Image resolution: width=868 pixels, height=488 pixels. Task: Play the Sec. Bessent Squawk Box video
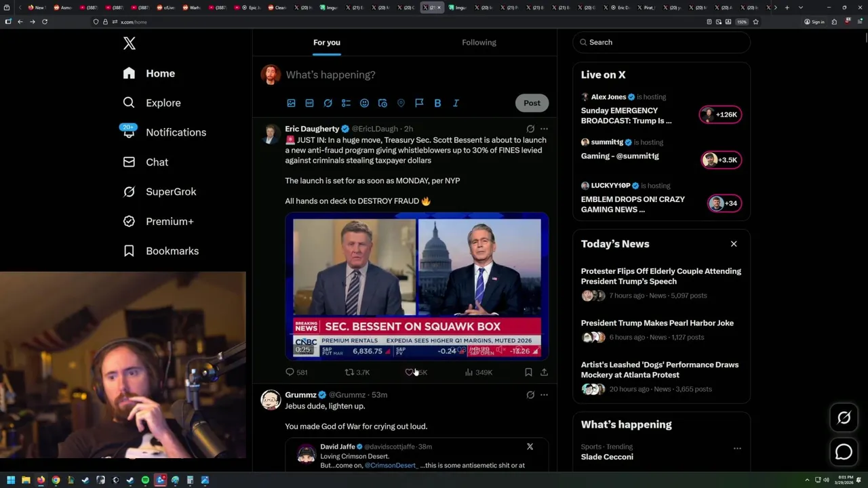[417, 286]
